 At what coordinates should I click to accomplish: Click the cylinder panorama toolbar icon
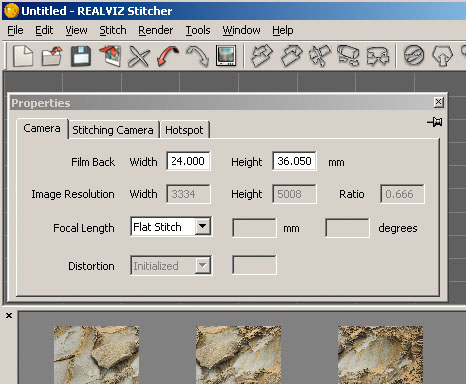point(348,55)
